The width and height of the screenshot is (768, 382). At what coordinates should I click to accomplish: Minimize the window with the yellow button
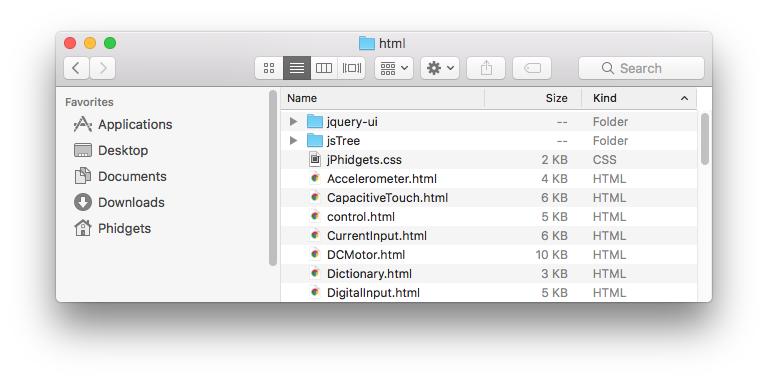click(90, 43)
